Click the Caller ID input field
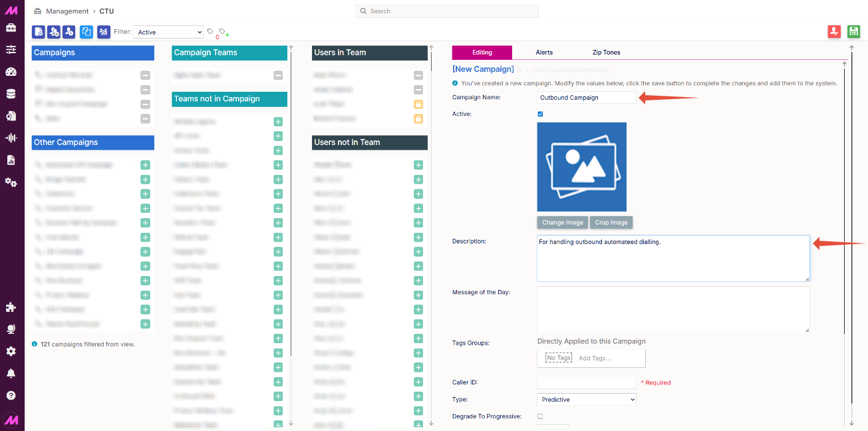This screenshot has width=868, height=431. pyautogui.click(x=587, y=382)
